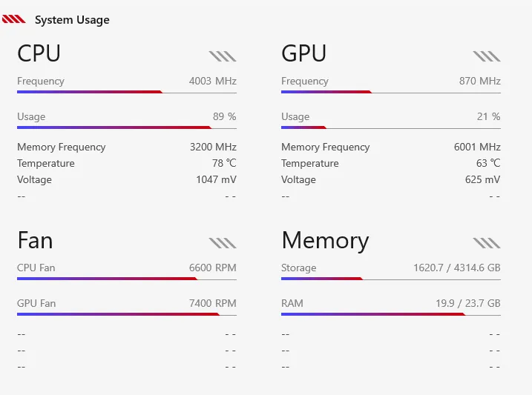
Task: Click the striped icon beside Memory heading
Action: pyautogui.click(x=487, y=242)
